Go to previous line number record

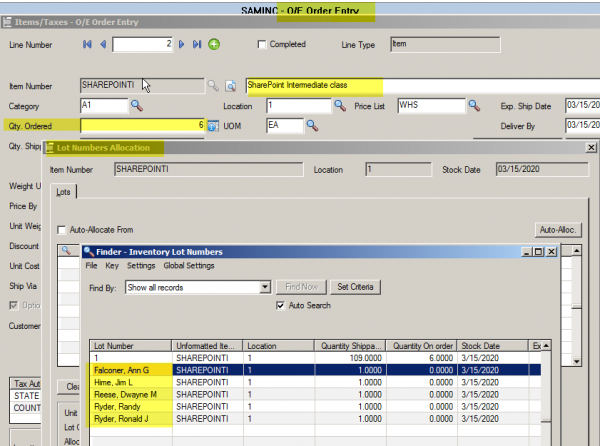[x=103, y=44]
